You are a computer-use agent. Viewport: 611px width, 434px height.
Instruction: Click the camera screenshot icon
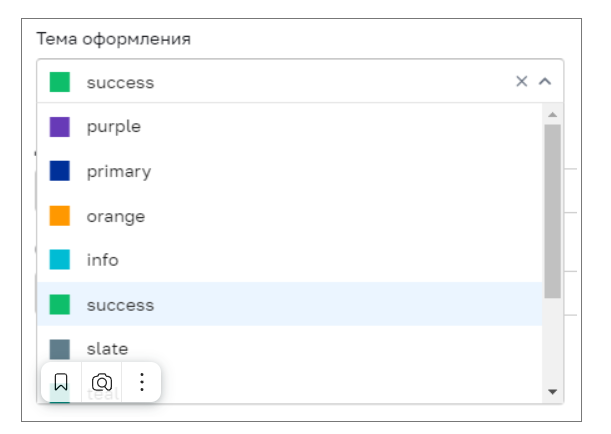tap(102, 382)
